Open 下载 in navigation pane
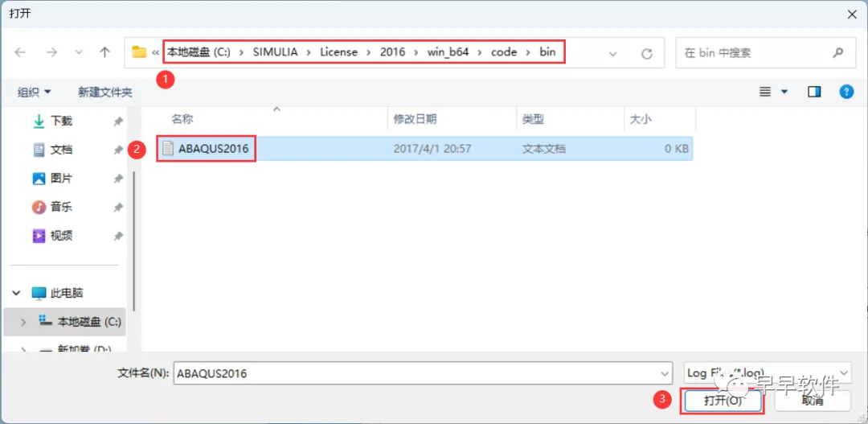 click(61, 121)
